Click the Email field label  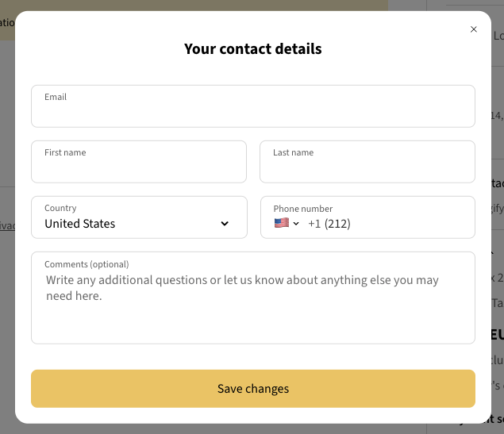coord(56,97)
